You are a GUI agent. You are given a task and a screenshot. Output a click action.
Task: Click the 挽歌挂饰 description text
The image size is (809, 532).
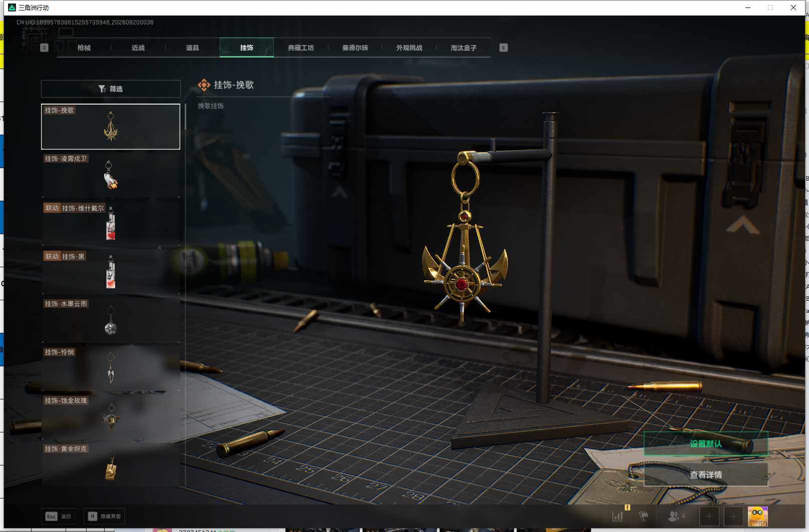(x=211, y=106)
